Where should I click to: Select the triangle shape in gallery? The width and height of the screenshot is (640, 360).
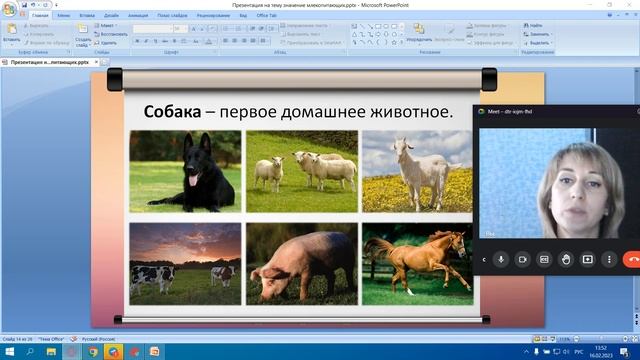pyautogui.click(x=354, y=35)
